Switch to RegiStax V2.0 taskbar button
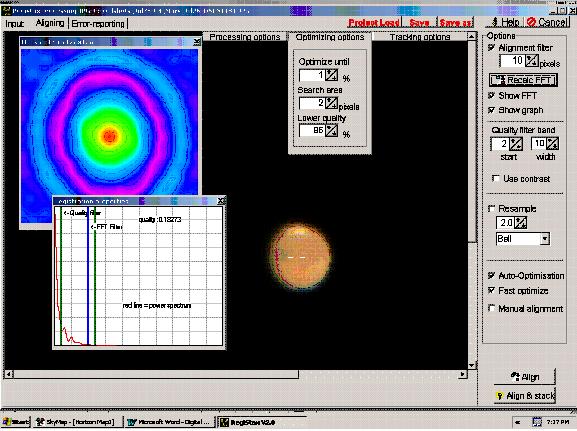This screenshot has height=431, width=577. pos(262,422)
